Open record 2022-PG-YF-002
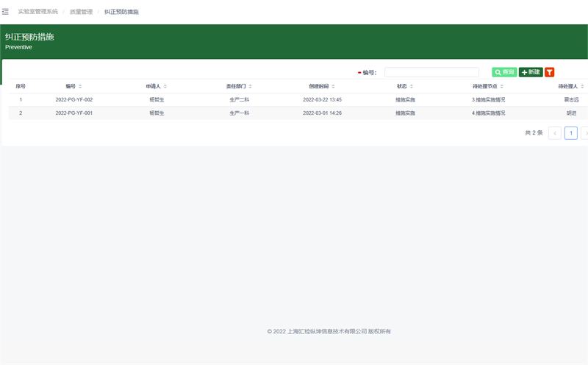This screenshot has width=588, height=365. point(73,99)
